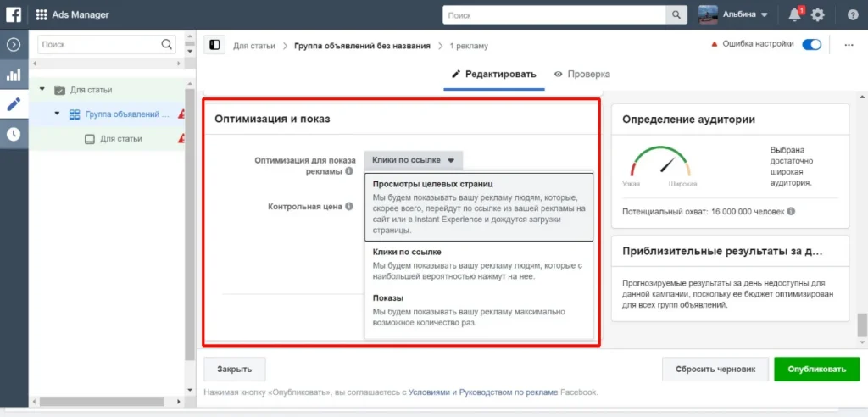This screenshot has height=417, width=868.
Task: Click the sidebar vertical scrollbar
Action: pos(190,225)
